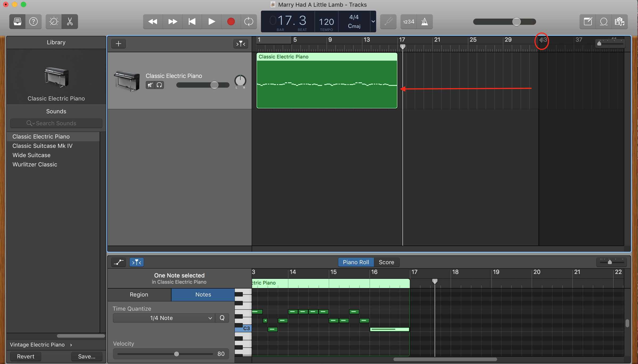Click the red Record button
This screenshot has height=364, width=638.
(231, 22)
